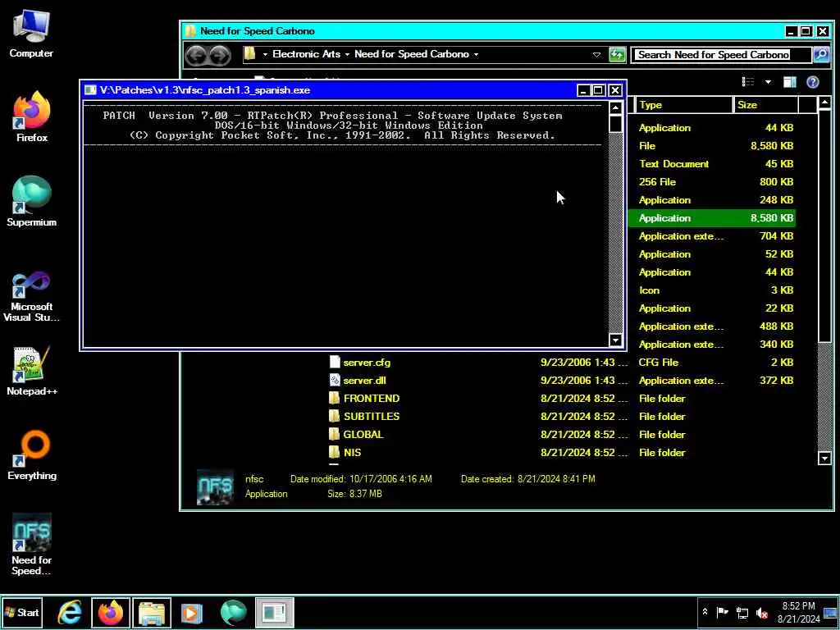Open the console window system menu icon
Image resolution: width=840 pixels, height=630 pixels.
click(x=90, y=90)
